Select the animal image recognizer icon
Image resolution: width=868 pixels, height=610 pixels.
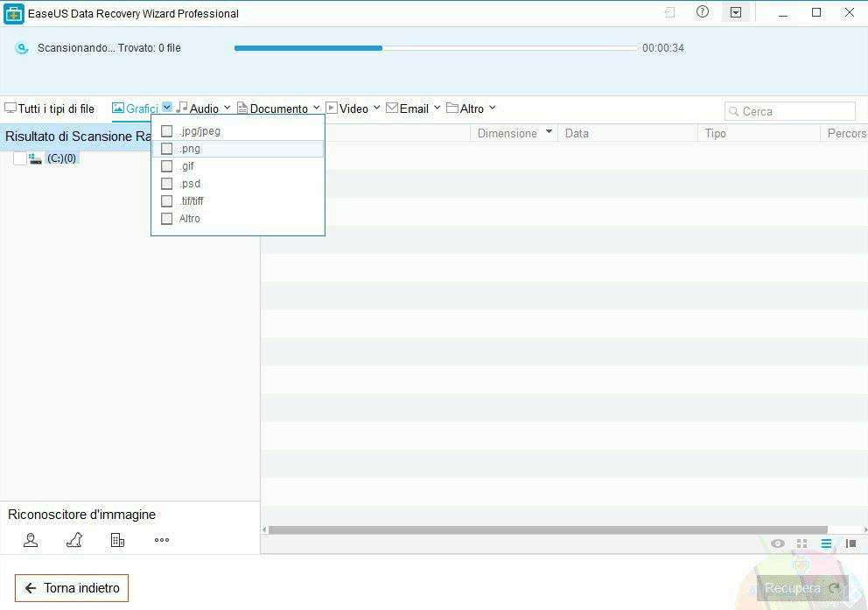(x=74, y=540)
